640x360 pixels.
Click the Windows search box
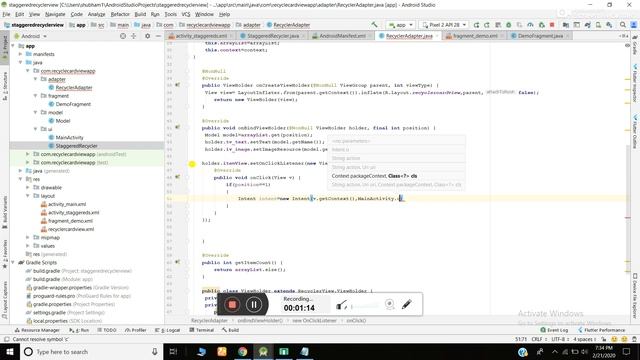(x=91, y=351)
